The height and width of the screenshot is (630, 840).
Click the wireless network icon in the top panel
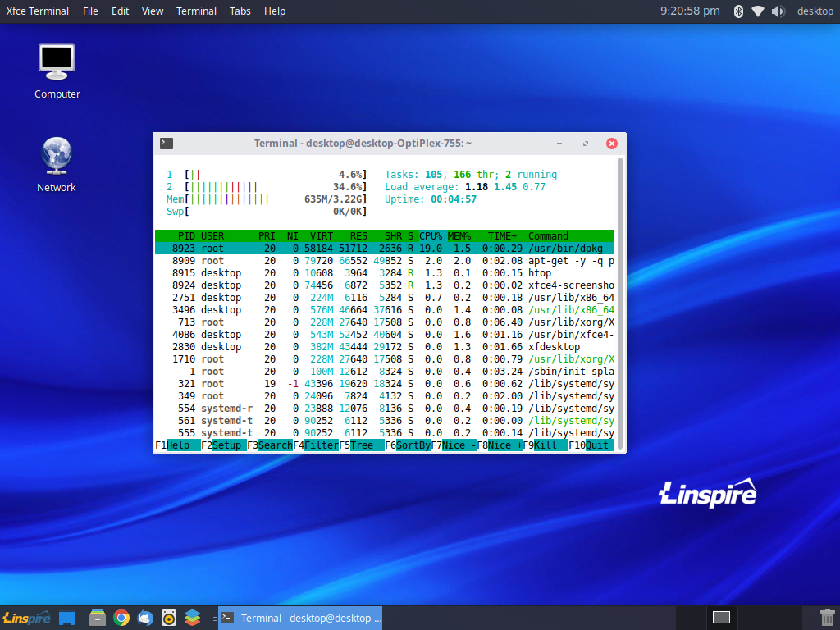pos(756,11)
